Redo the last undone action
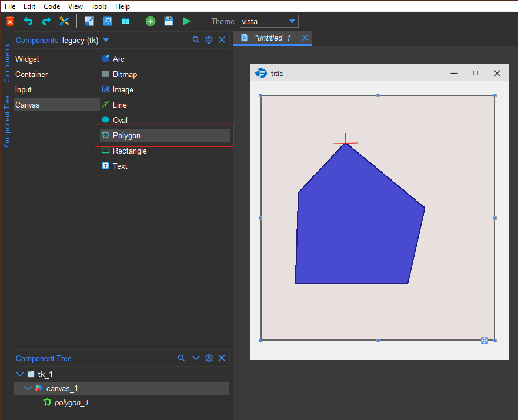Viewport: 518px width, 420px height. (x=46, y=22)
